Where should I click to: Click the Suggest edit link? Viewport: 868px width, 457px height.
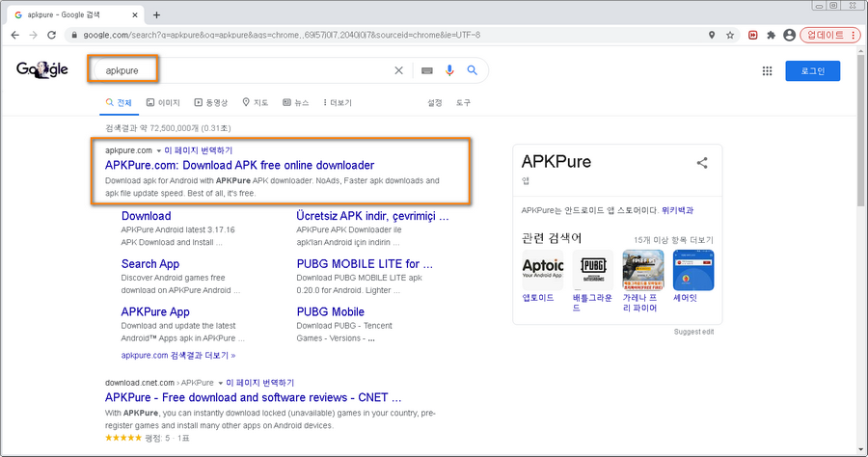693,332
